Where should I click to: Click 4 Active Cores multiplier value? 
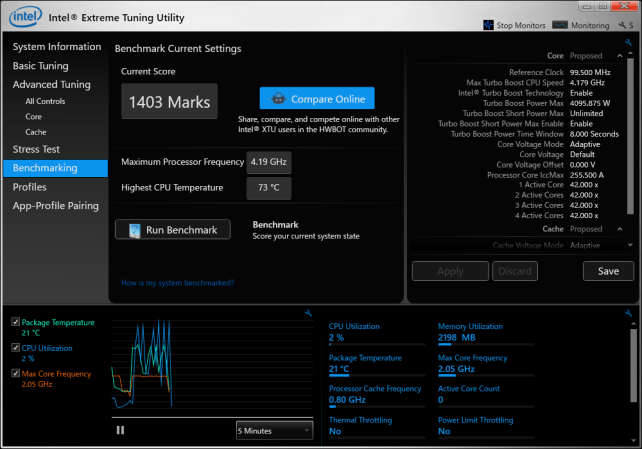(584, 216)
